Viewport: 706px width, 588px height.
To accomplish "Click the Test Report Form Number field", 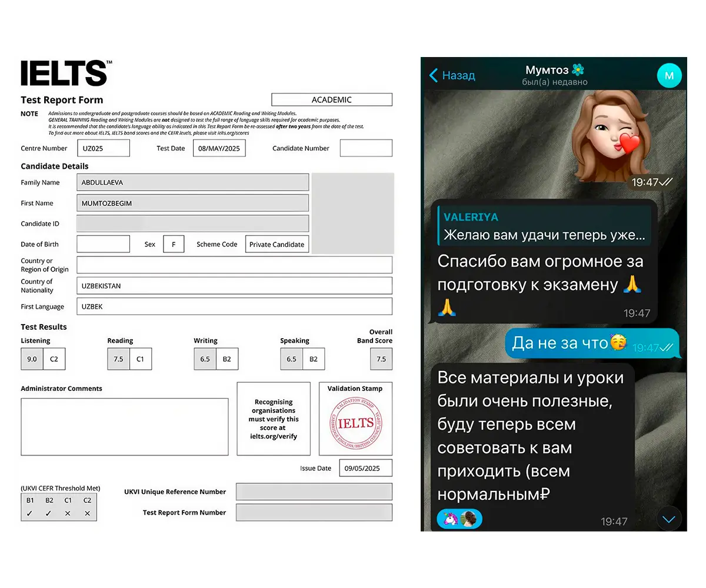I will click(314, 512).
